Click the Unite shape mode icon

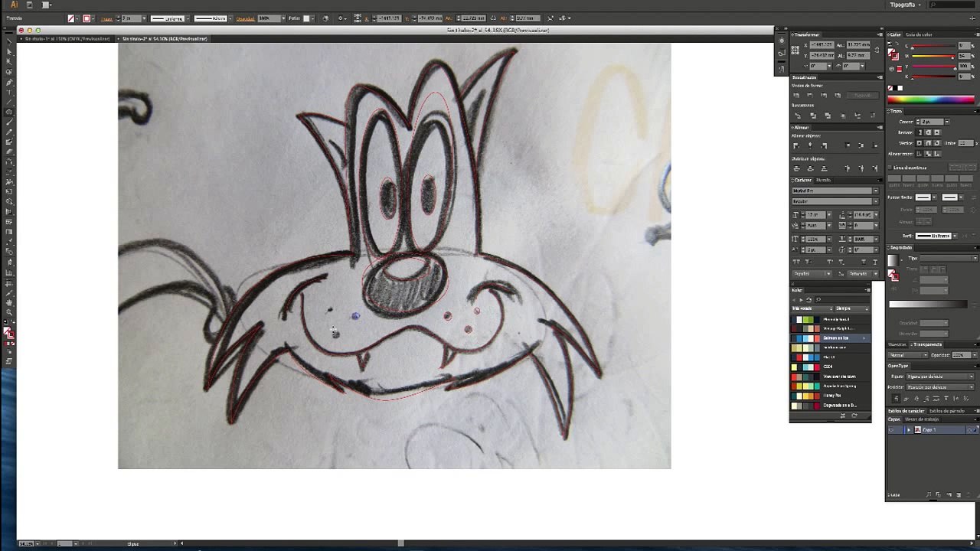(796, 95)
